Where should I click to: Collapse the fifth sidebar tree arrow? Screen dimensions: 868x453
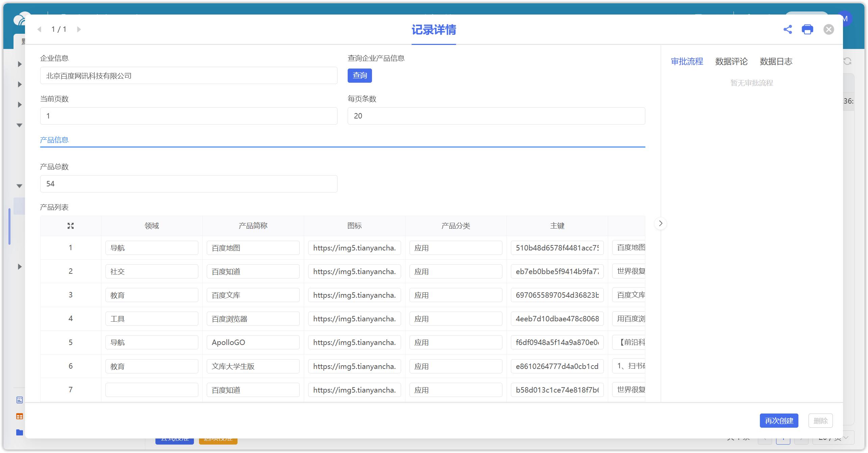pos(20,186)
